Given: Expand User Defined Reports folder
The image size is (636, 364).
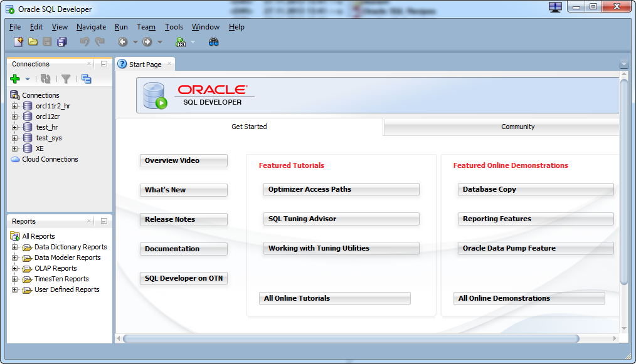Looking at the screenshot, I should (x=14, y=290).
